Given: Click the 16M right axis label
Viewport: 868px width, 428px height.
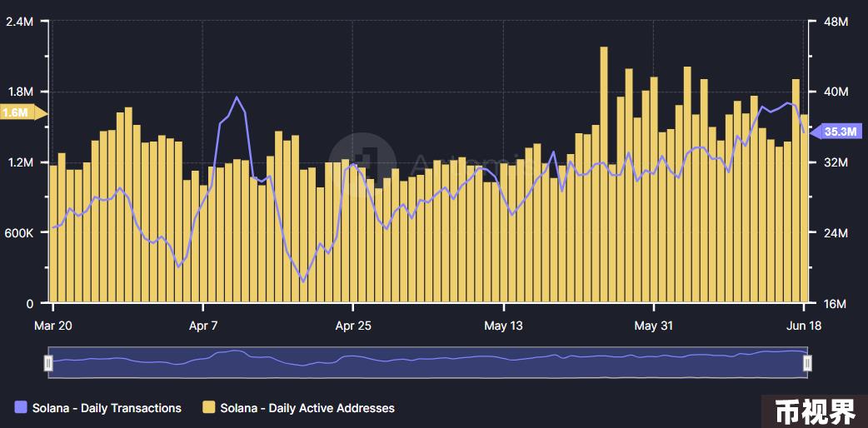Looking at the screenshot, I should [836, 303].
